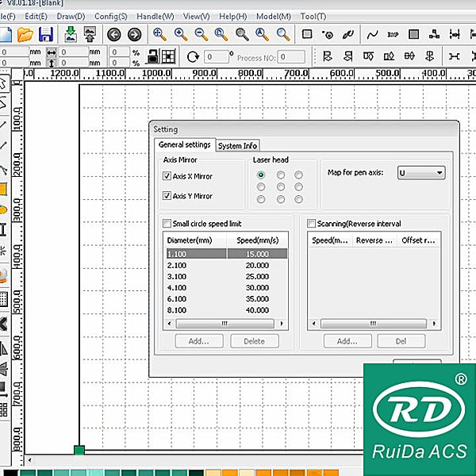Click the first zoom magnifier icon

coord(160,34)
